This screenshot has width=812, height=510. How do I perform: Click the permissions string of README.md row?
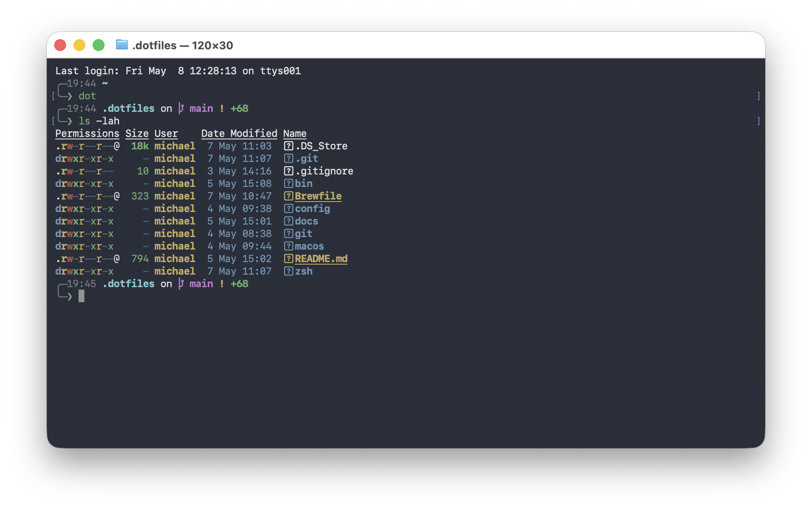coord(87,259)
